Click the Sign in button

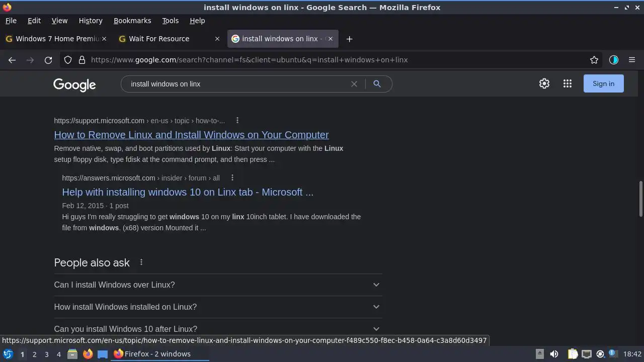coord(603,83)
